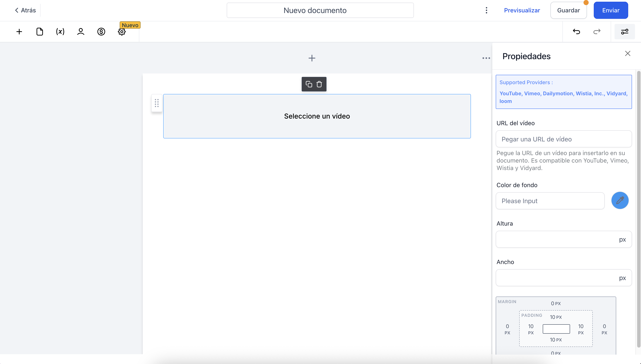641x364 pixels.
Task: Duplicate the selected video block
Action: 309,84
